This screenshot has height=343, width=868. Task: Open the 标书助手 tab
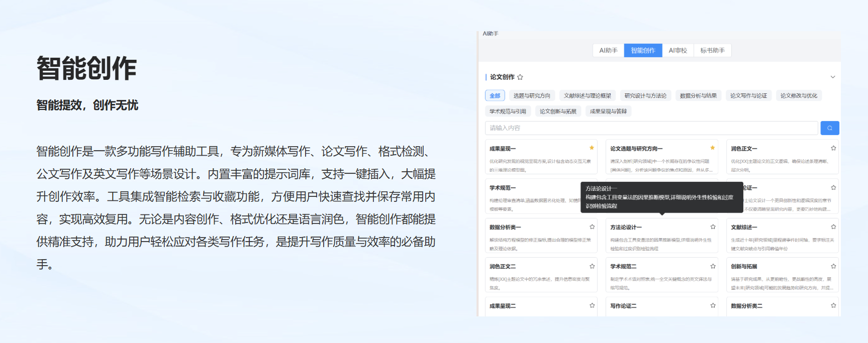[x=712, y=51]
